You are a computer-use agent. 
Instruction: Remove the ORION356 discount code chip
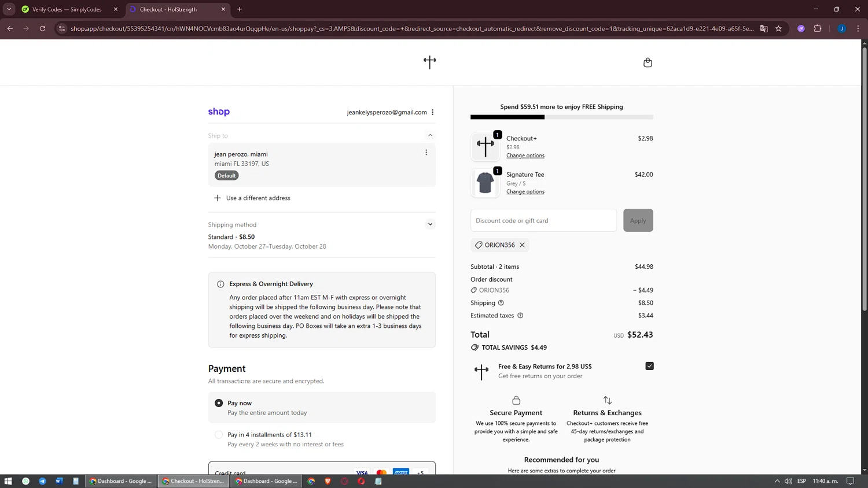(x=522, y=245)
